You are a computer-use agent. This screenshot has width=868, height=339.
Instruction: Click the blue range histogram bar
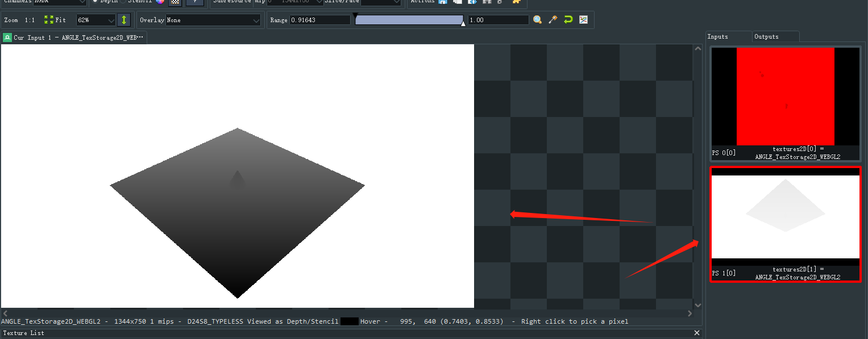[x=409, y=20]
